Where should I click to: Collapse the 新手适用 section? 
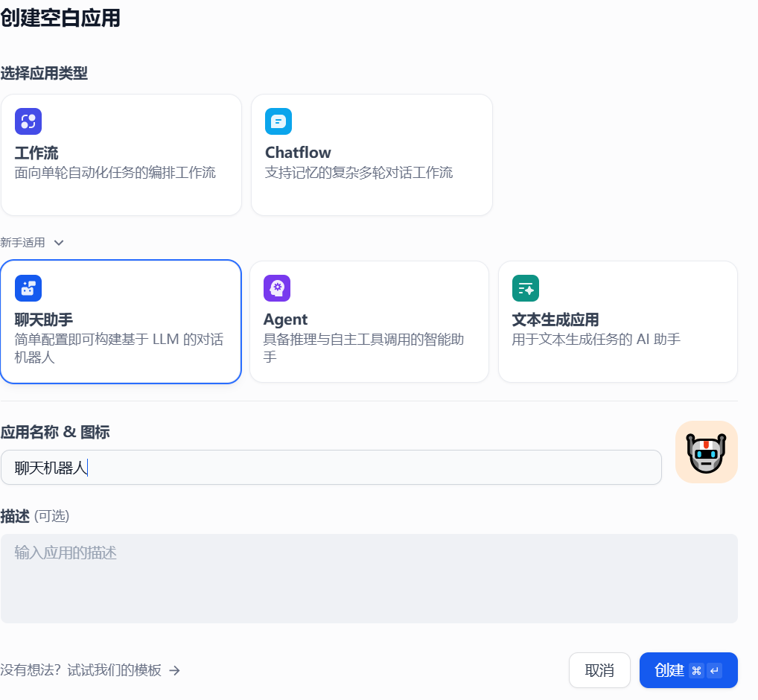[x=58, y=242]
